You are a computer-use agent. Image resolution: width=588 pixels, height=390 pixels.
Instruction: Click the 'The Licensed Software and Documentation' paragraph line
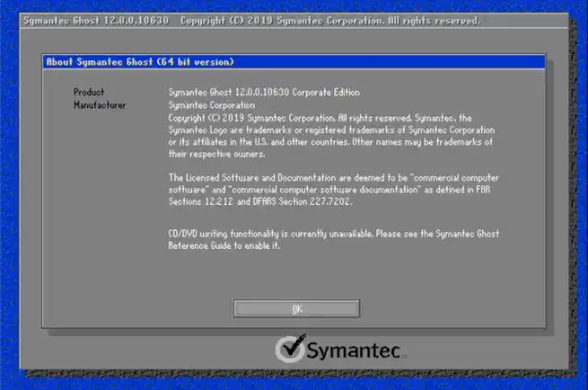334,177
